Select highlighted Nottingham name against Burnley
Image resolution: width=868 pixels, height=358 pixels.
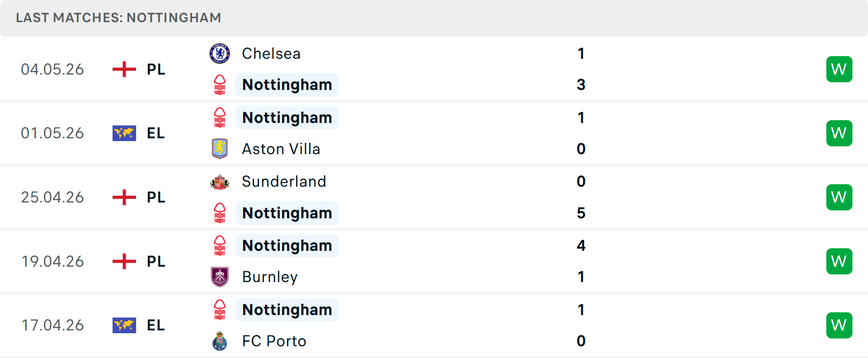click(287, 245)
